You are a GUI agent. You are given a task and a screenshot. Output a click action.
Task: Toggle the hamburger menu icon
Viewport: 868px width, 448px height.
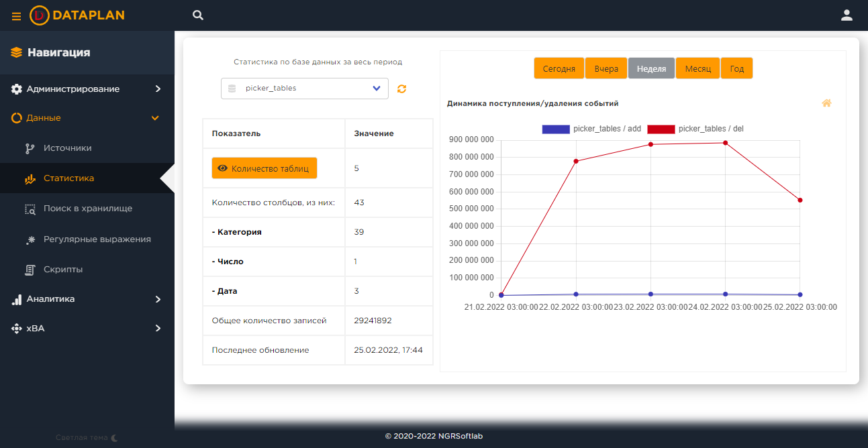click(16, 15)
